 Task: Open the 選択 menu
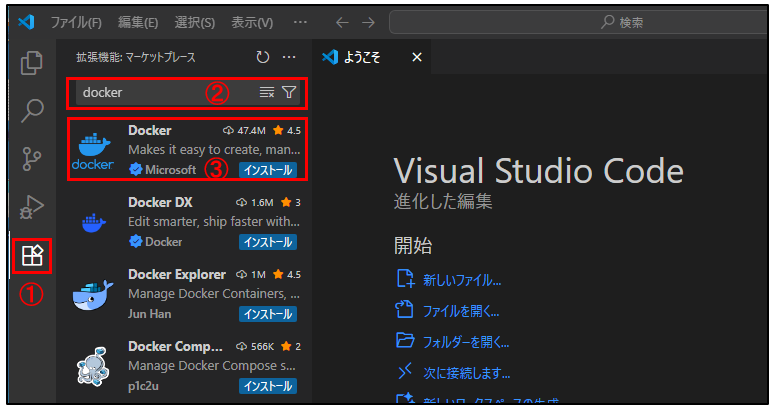point(195,22)
